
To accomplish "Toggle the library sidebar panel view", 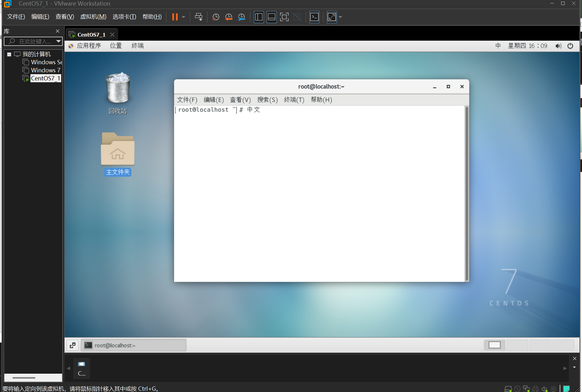I will coord(259,17).
